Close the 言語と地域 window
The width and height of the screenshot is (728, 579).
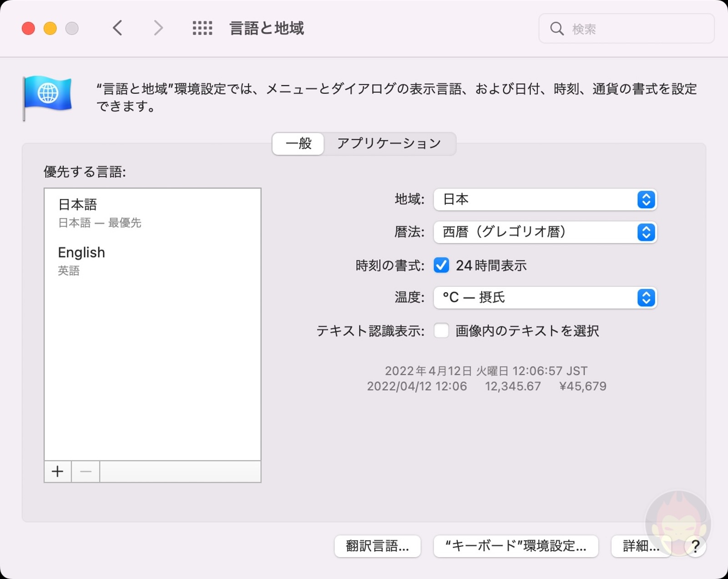pos(28,28)
